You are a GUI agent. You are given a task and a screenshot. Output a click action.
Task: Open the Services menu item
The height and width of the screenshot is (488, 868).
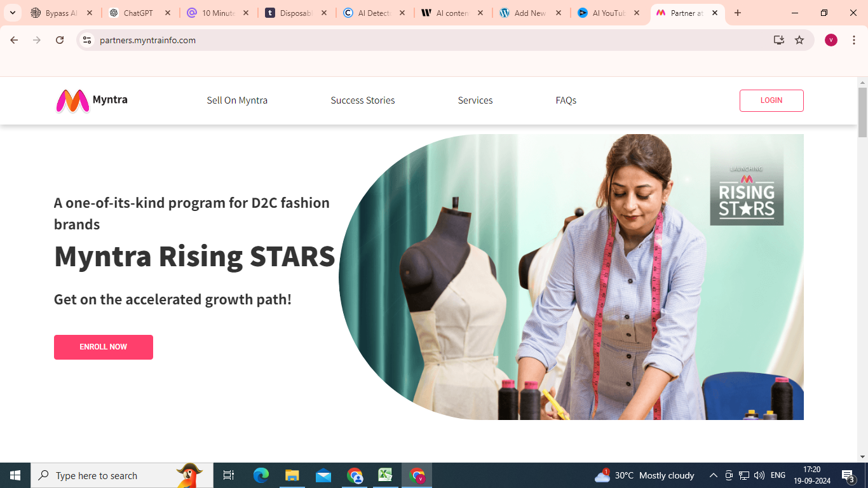tap(475, 100)
